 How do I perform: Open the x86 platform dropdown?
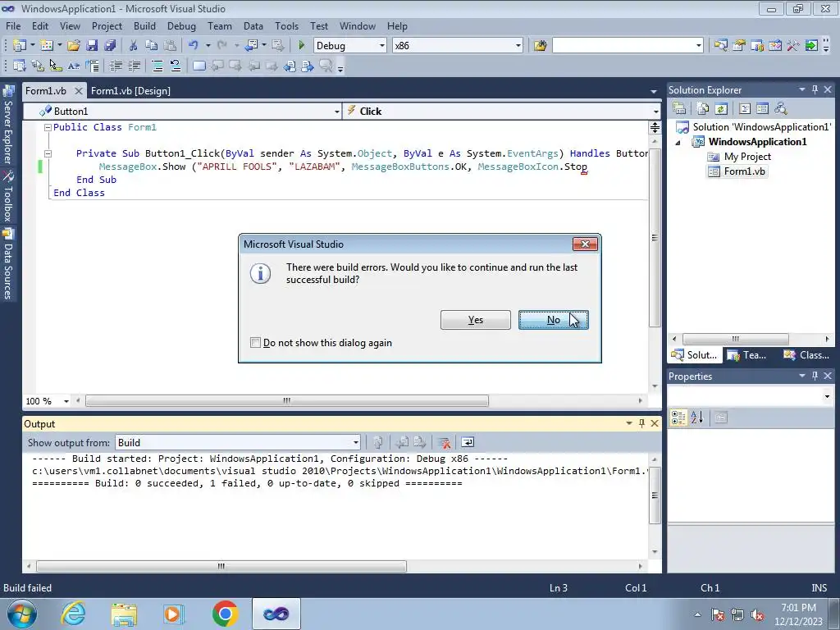(518, 46)
